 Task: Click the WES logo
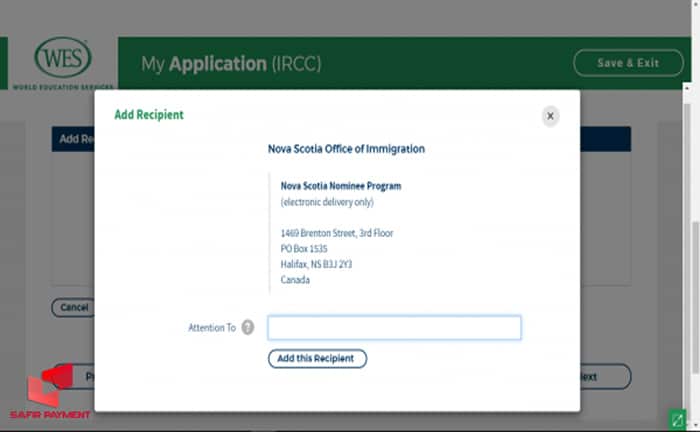click(62, 59)
